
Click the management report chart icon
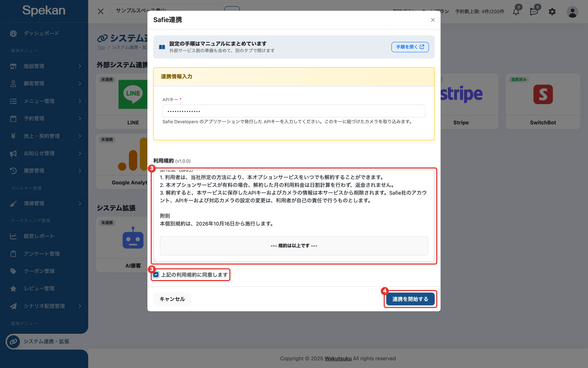click(13, 236)
